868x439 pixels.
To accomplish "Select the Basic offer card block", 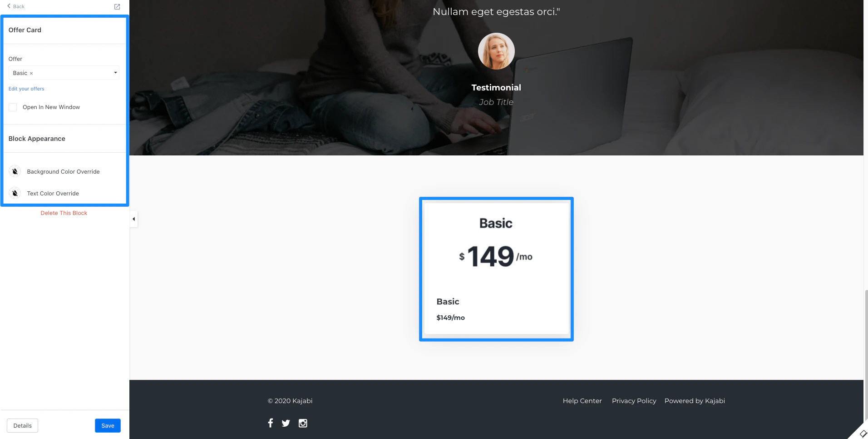I will (496, 269).
